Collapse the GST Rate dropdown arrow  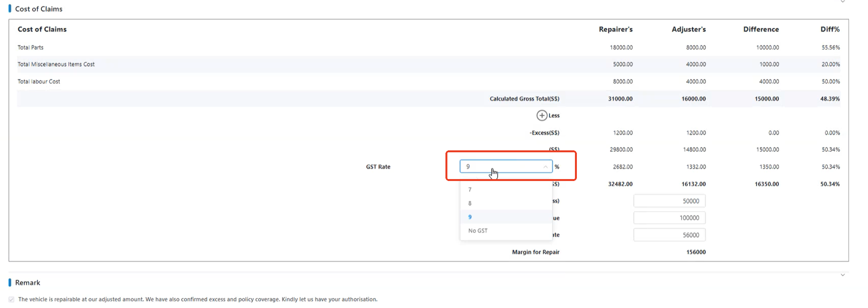coord(545,167)
